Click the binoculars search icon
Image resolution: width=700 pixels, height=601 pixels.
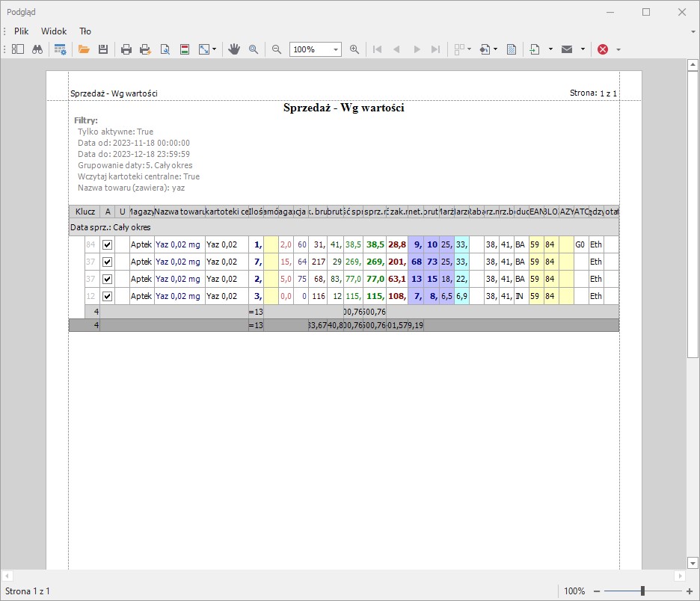click(x=37, y=49)
